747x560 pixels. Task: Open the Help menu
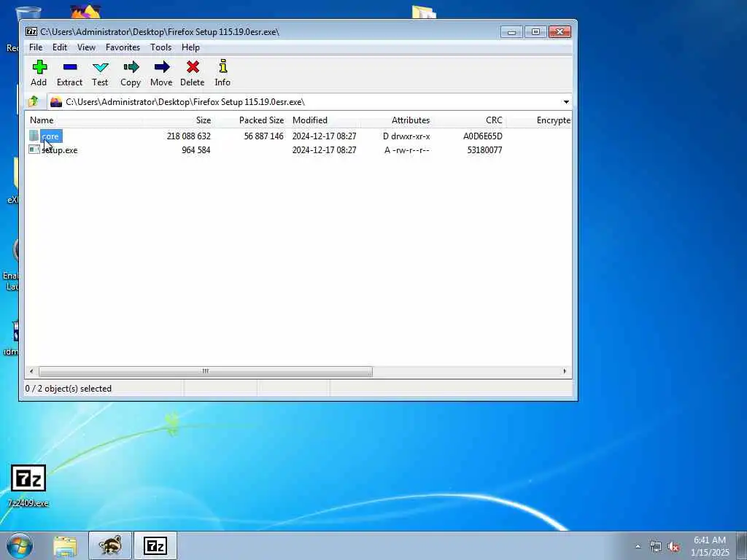click(190, 47)
